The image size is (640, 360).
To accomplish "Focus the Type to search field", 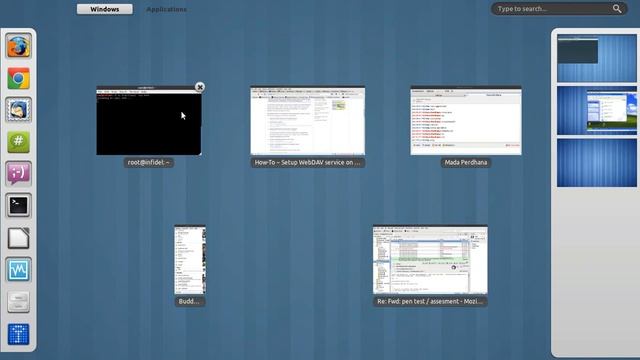I will 559,9.
